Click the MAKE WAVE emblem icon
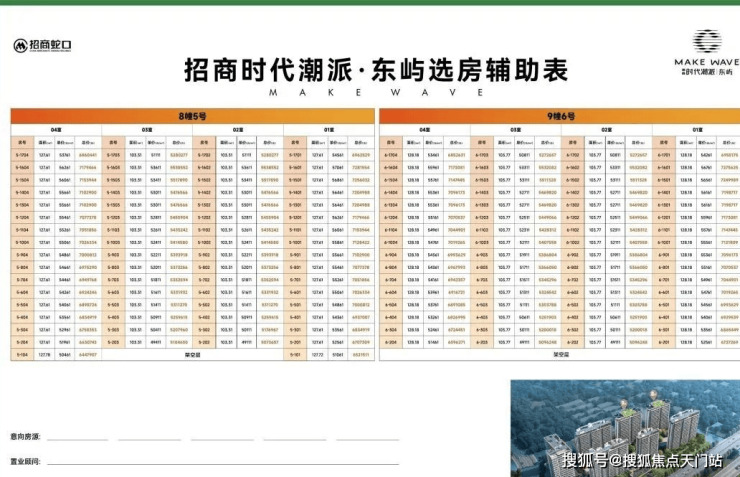Screen dimensions: 740x477 point(707,41)
